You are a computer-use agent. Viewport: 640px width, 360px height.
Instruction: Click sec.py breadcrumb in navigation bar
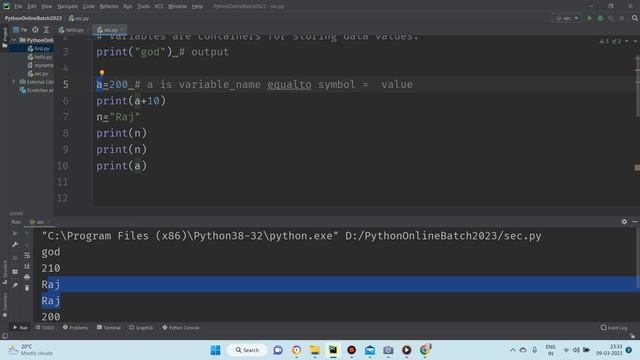(79, 18)
